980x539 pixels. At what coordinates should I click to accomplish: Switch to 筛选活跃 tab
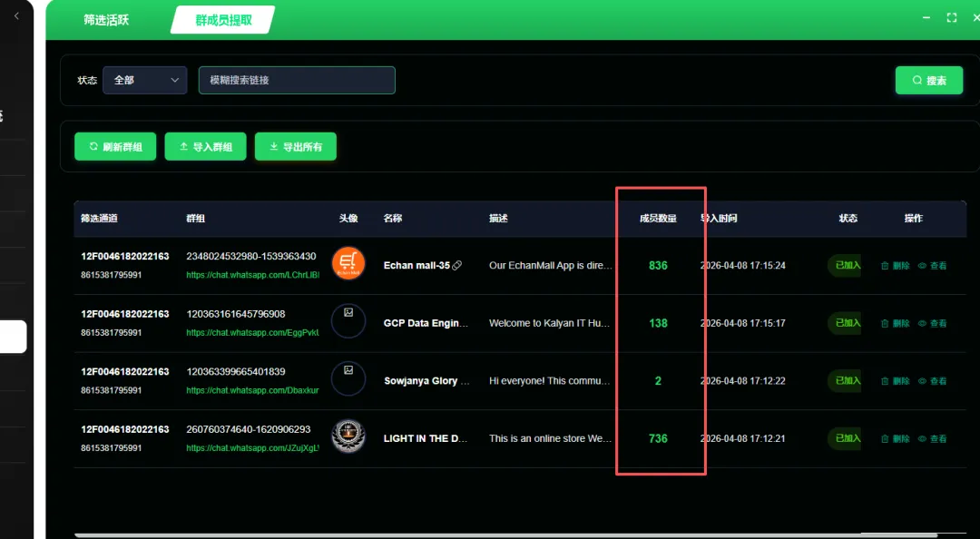[x=106, y=20]
